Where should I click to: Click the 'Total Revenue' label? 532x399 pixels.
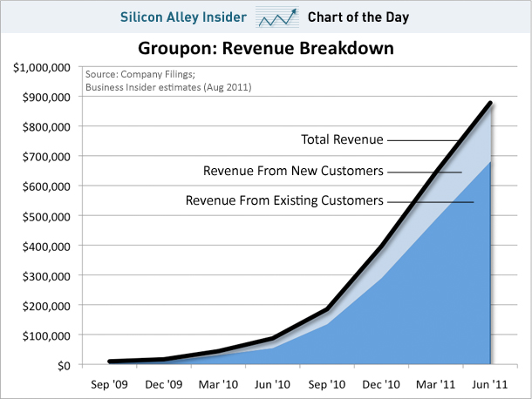tap(342, 139)
